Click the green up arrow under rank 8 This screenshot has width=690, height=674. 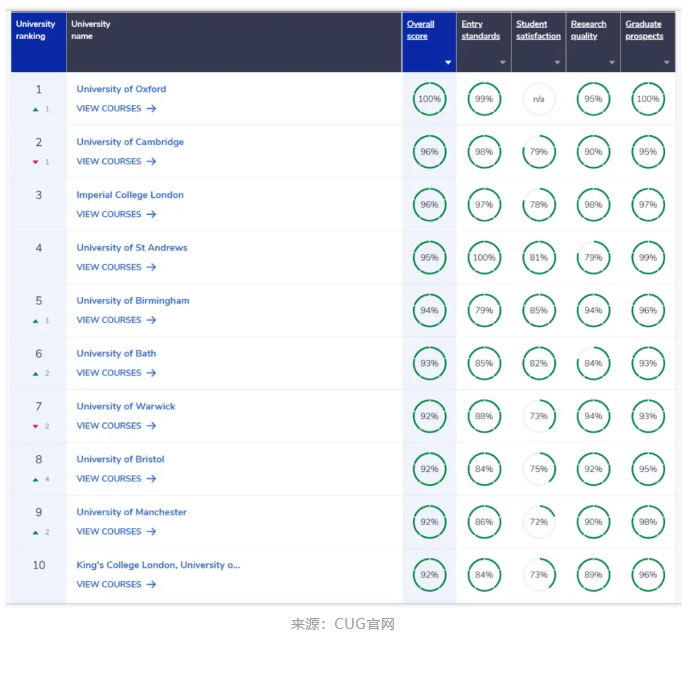pyautogui.click(x=36, y=479)
